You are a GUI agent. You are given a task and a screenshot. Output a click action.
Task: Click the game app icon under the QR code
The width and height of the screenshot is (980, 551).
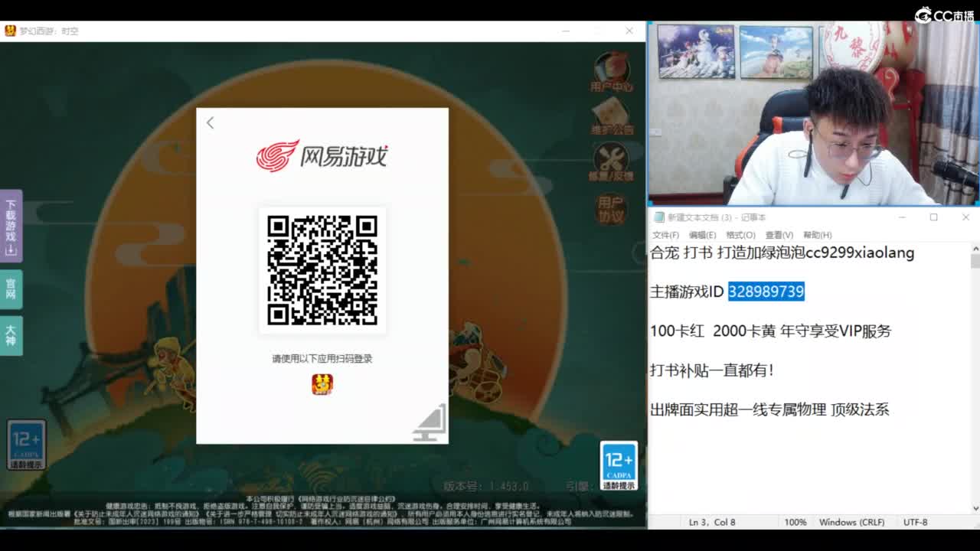click(322, 384)
